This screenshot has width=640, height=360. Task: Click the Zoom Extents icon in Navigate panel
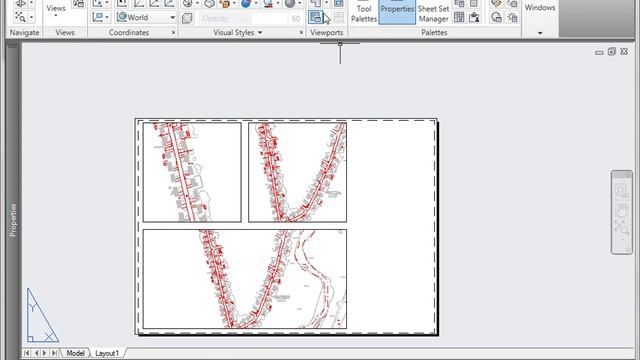click(x=20, y=17)
